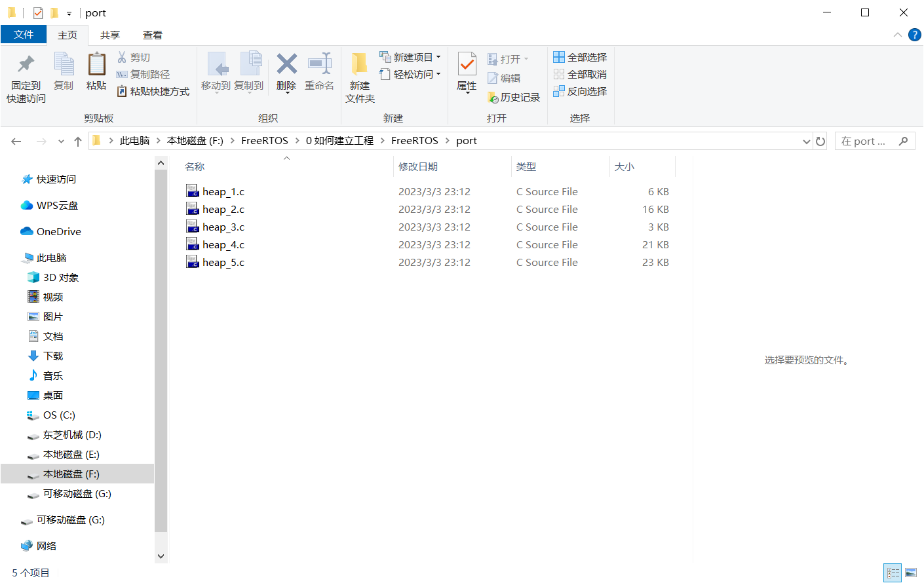Select file heap_2.c
The image size is (924, 583).
(223, 210)
